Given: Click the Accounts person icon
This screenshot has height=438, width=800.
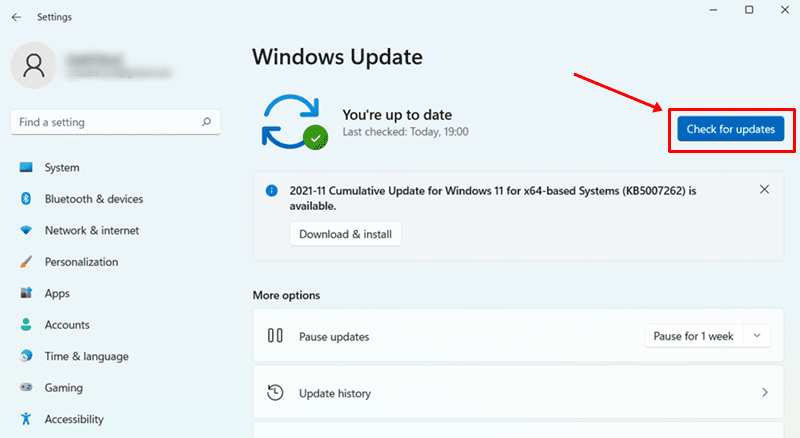Looking at the screenshot, I should [x=26, y=325].
